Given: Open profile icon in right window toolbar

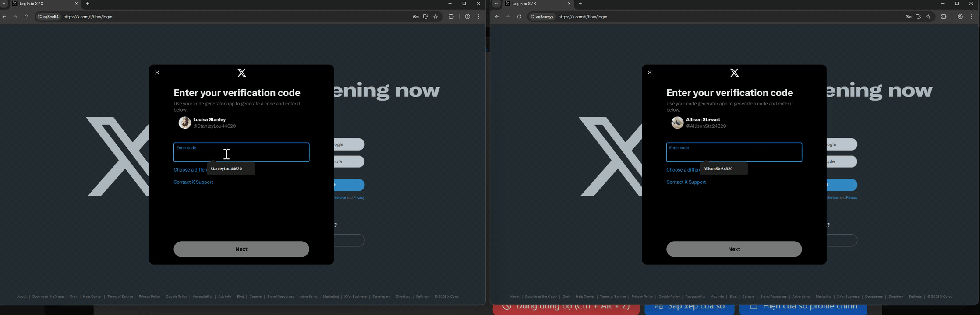Looking at the screenshot, I should [x=960, y=17].
